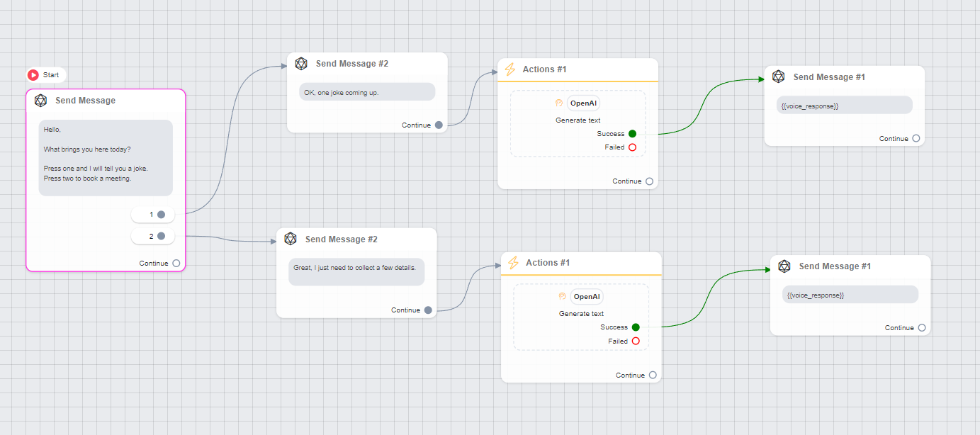Select the OpenAI logo in the top Actions node

pyautogui.click(x=559, y=103)
